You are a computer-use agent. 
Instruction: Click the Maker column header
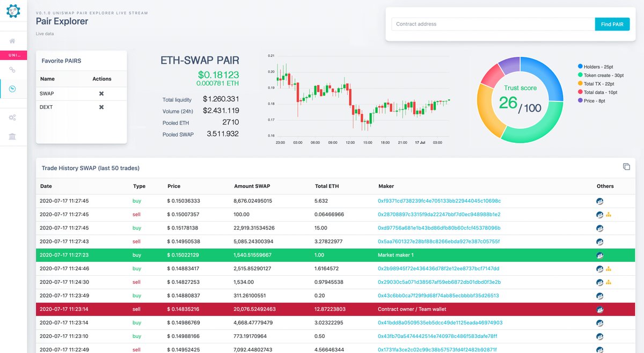(386, 186)
